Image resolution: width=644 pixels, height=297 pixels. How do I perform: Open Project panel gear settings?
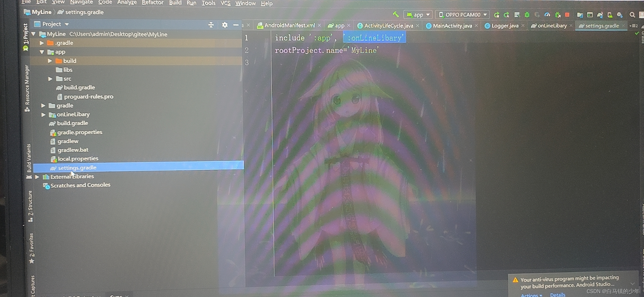[x=225, y=25]
